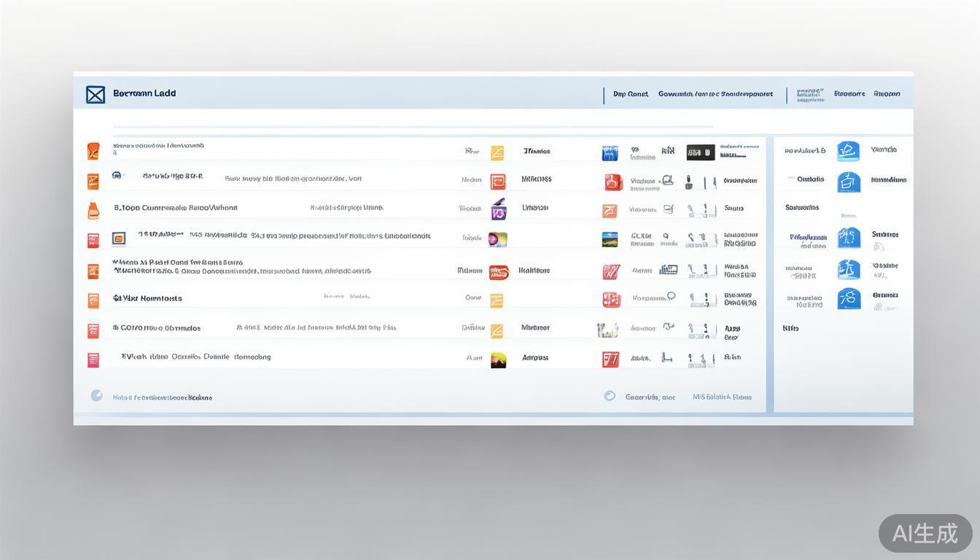The image size is (980, 560).
Task: Click the speech bubble icon in the sixth row
Action: (x=671, y=297)
